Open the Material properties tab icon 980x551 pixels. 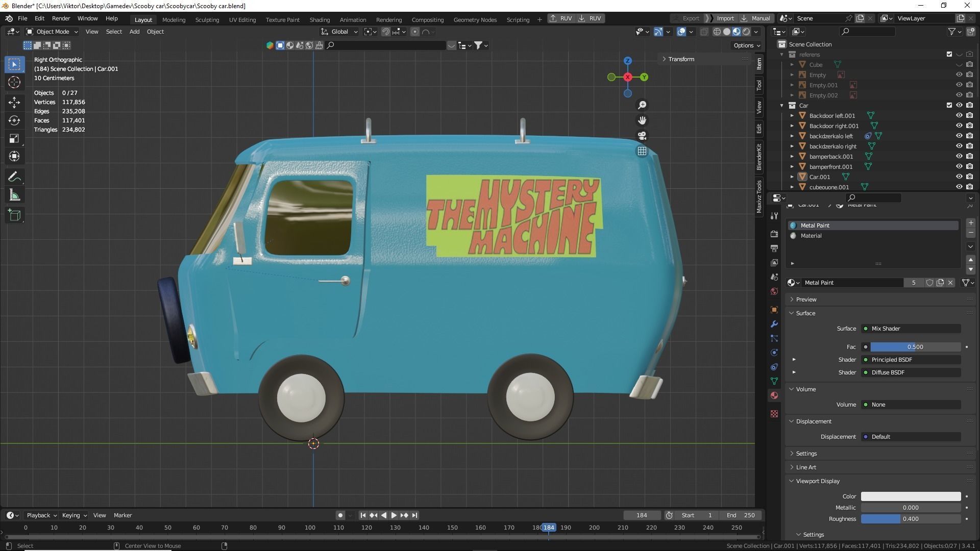pyautogui.click(x=774, y=395)
